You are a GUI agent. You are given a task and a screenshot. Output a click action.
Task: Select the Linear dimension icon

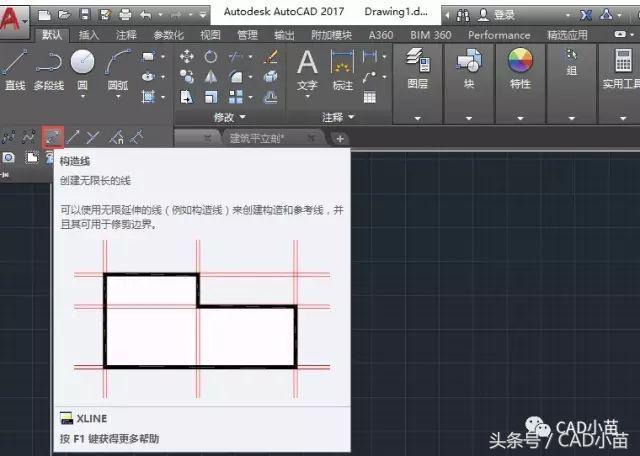tap(370, 56)
